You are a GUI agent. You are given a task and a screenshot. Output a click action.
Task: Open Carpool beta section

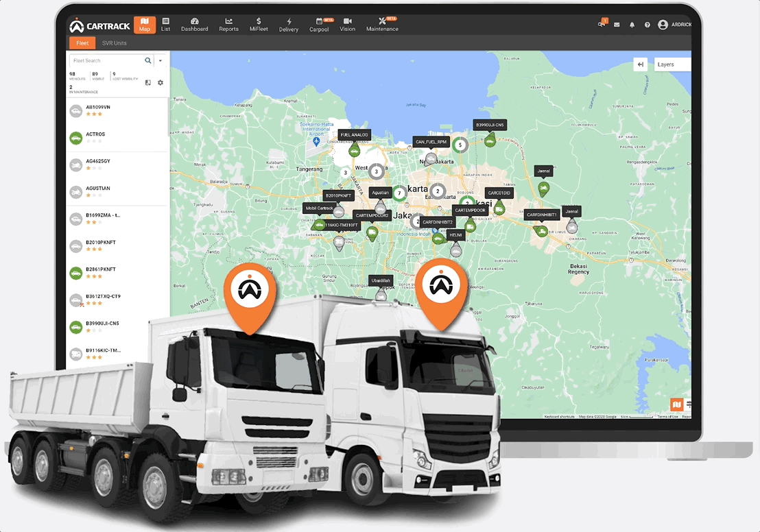click(320, 25)
